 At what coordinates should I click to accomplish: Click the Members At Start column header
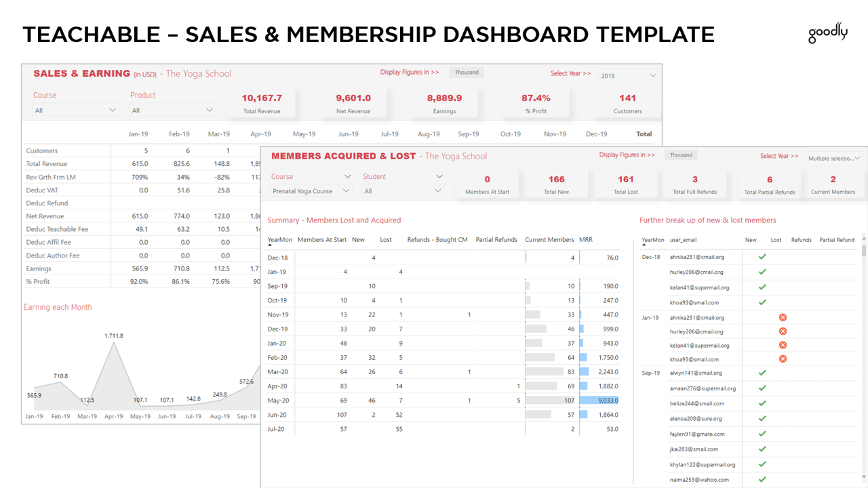(322, 239)
